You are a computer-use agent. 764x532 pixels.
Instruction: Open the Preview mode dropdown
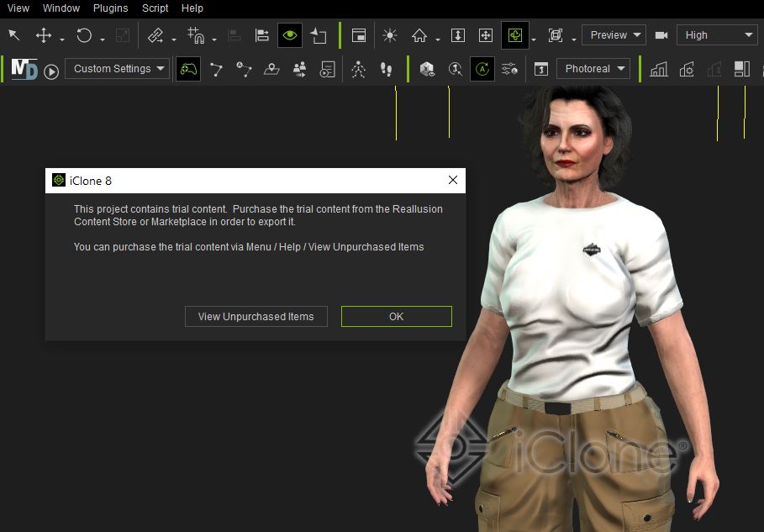(x=613, y=35)
